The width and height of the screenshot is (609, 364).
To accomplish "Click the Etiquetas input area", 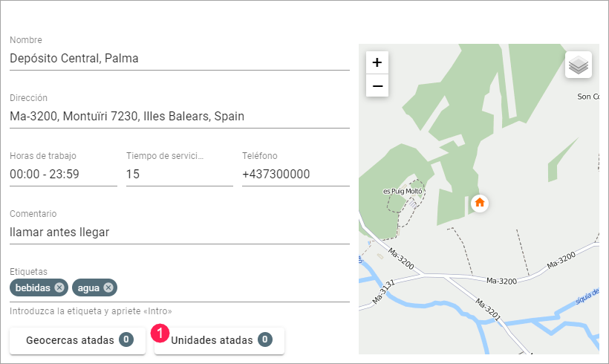I will point(230,288).
